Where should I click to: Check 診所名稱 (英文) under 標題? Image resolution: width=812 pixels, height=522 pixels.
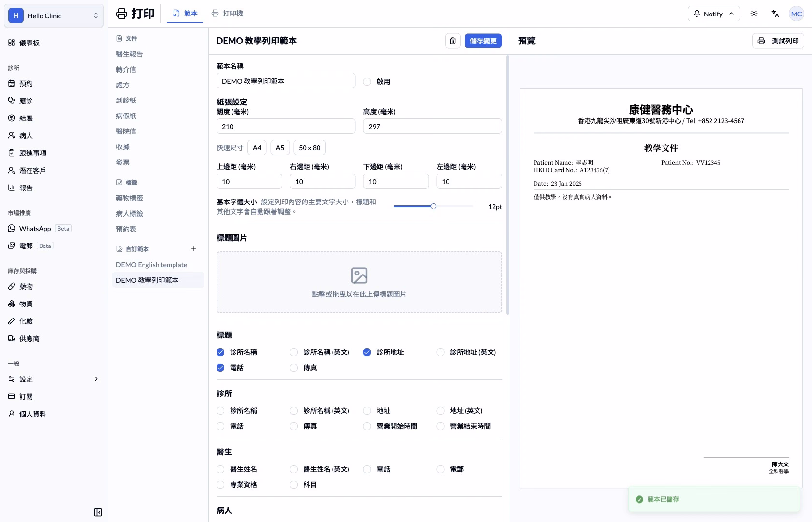pyautogui.click(x=294, y=352)
